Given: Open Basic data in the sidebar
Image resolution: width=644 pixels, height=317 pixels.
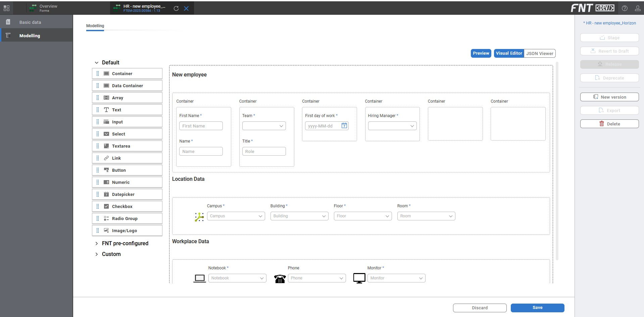Looking at the screenshot, I should [x=30, y=22].
